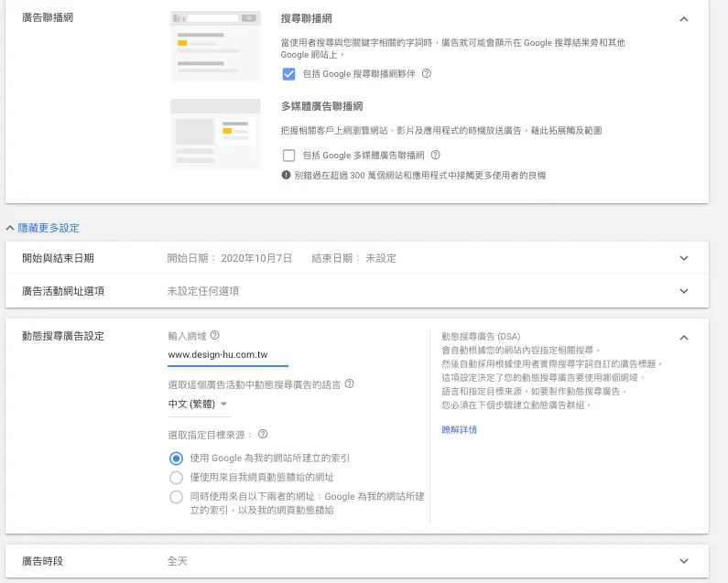Open help icon beside Google 搜尋聯播網夥伴

click(x=426, y=73)
